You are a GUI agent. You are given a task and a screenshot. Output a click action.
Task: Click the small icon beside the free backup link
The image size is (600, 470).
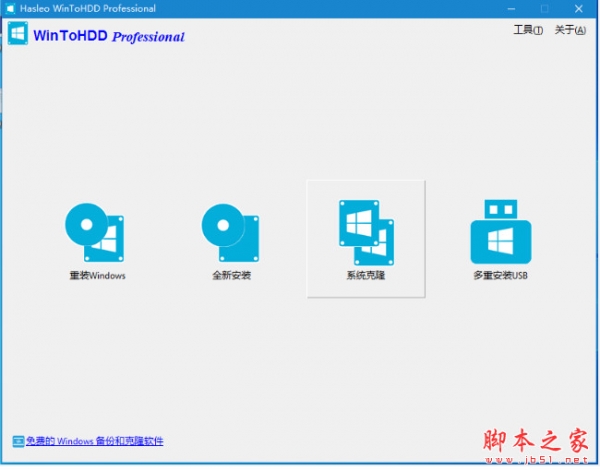coord(18,441)
